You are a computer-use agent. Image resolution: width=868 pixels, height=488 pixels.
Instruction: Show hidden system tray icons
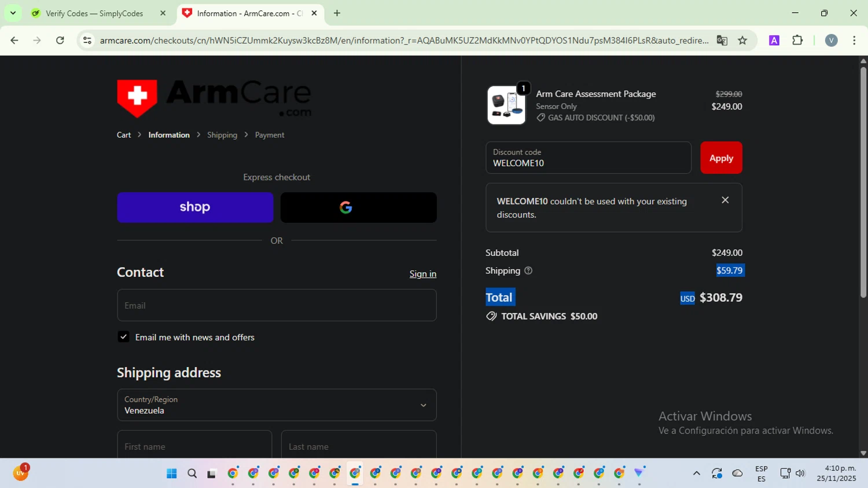click(x=697, y=474)
